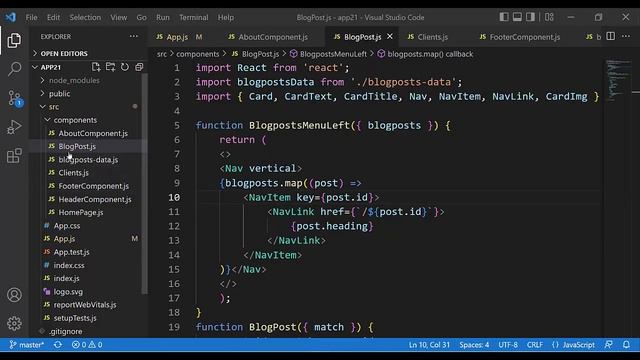Image resolution: width=640 pixels, height=360 pixels.
Task: Click Ln 10, Col 31 status item
Action: tap(429, 345)
